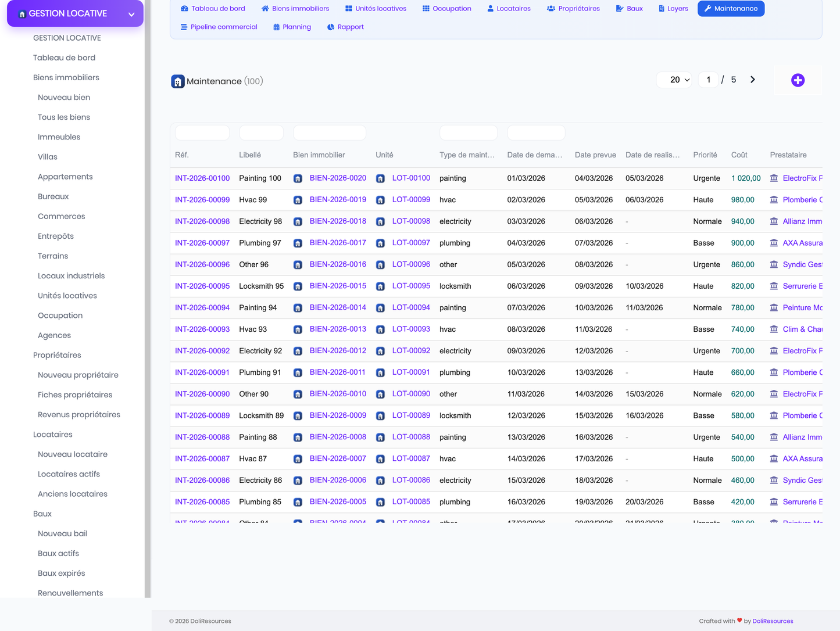Open the Rapport tab

click(345, 27)
